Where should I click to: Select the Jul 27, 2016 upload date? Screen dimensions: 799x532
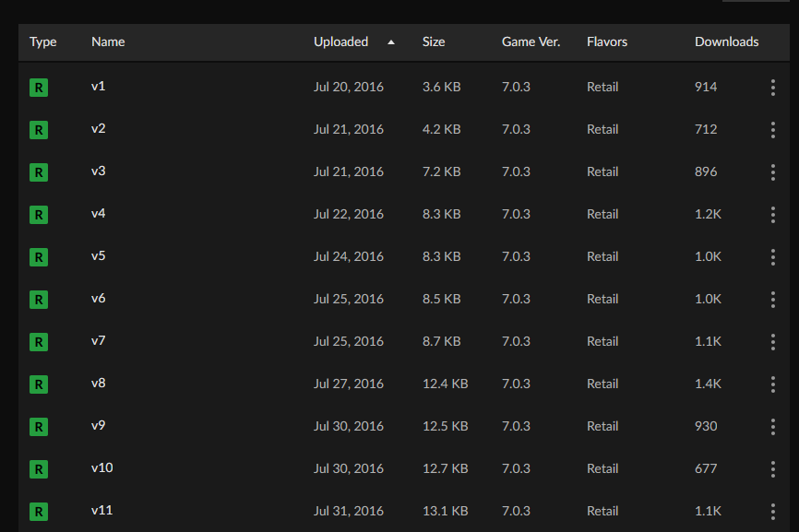pyautogui.click(x=349, y=384)
